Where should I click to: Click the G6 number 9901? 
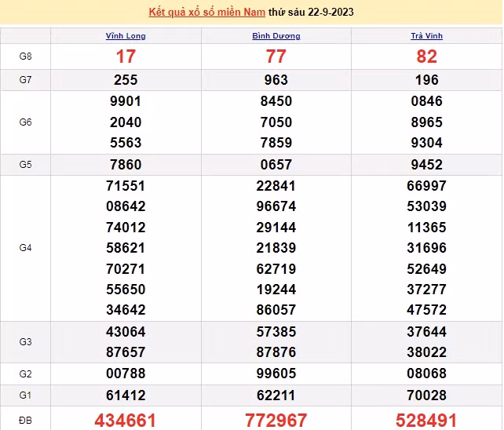coord(126,101)
